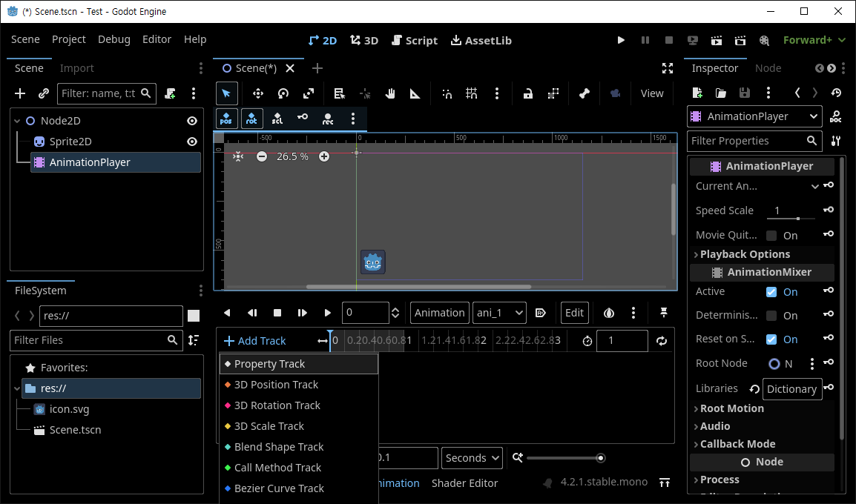Viewport: 856px width, 504px height.
Task: Open Movie Maker mode icon
Action: (764, 40)
